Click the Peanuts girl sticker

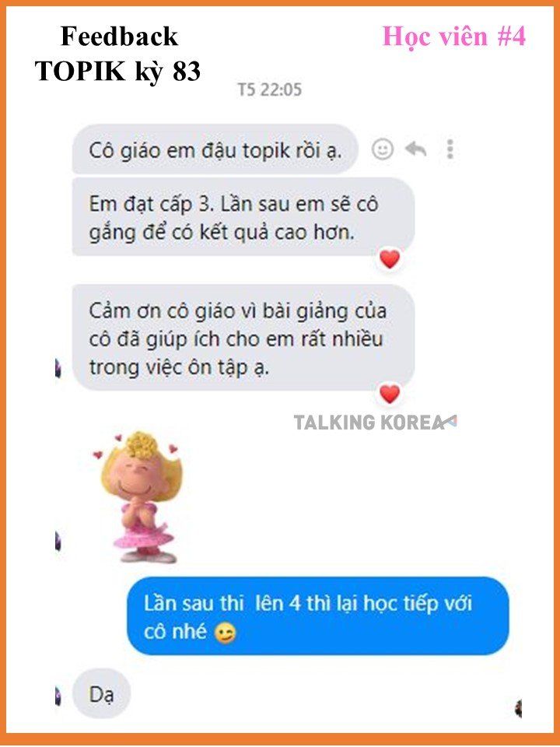[138, 496]
